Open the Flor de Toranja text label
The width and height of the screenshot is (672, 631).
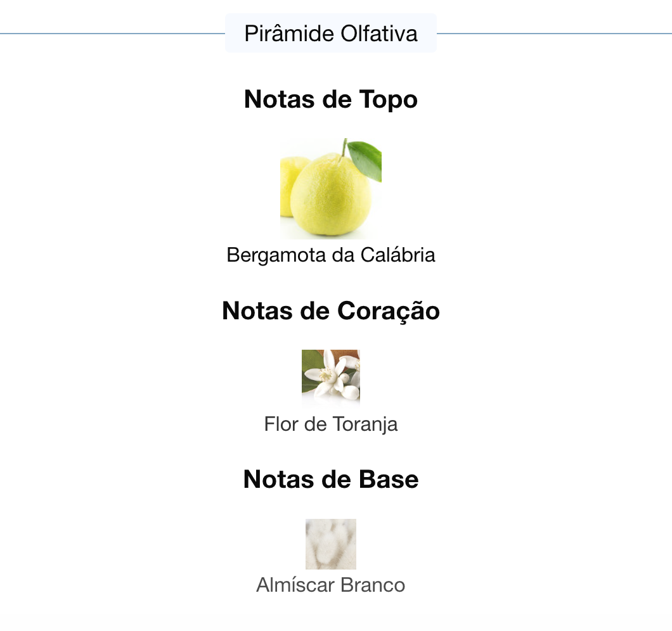(x=330, y=424)
